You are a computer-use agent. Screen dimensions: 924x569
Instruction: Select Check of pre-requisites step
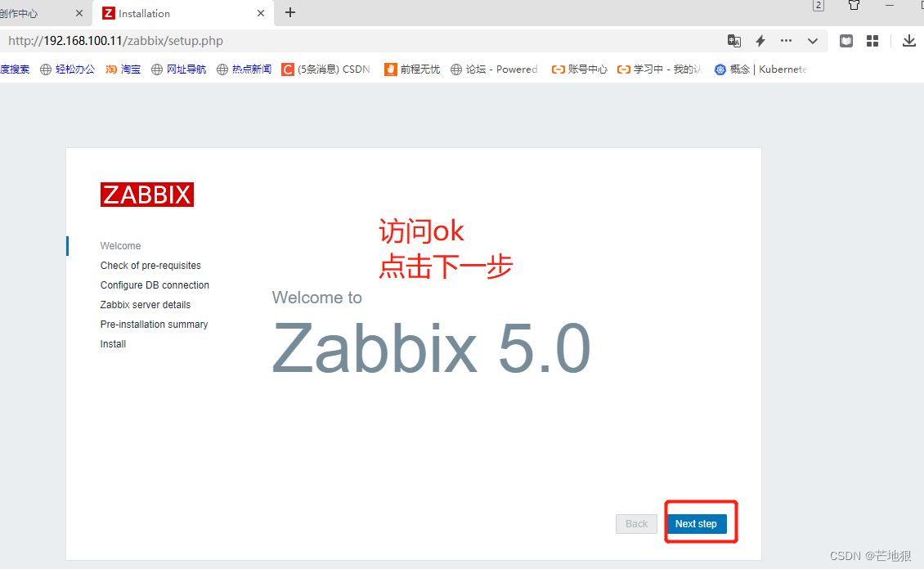tap(150, 266)
